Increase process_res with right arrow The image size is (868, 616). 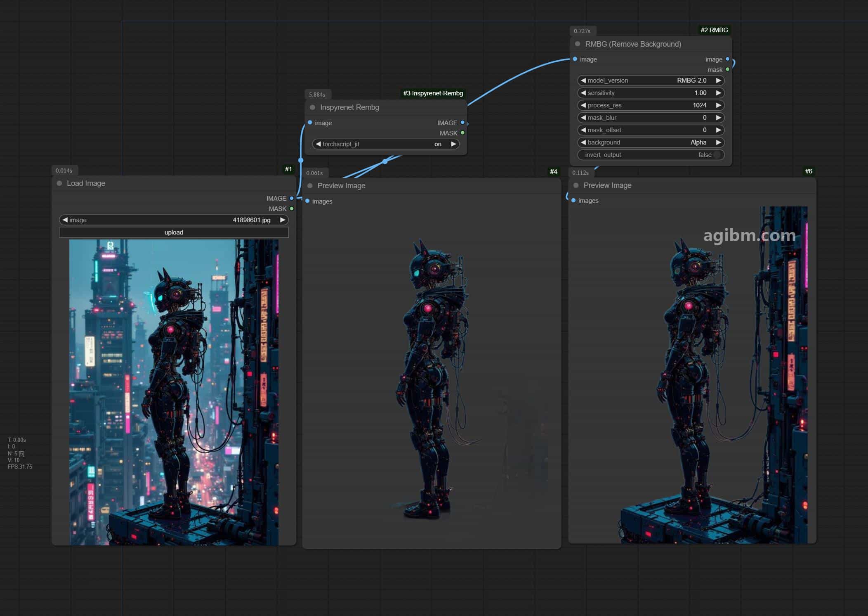pos(719,105)
